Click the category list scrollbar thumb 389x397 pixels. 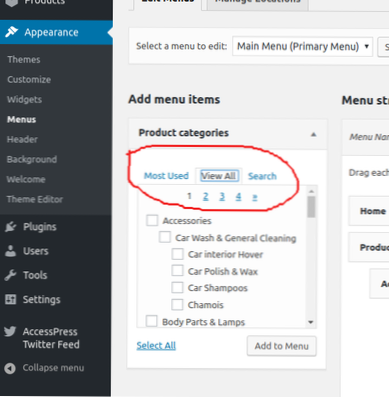point(311,207)
